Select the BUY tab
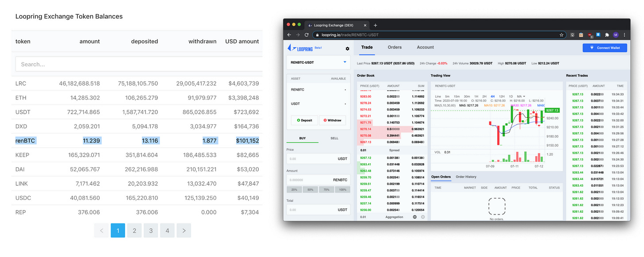This screenshot has height=257, width=644. (303, 138)
